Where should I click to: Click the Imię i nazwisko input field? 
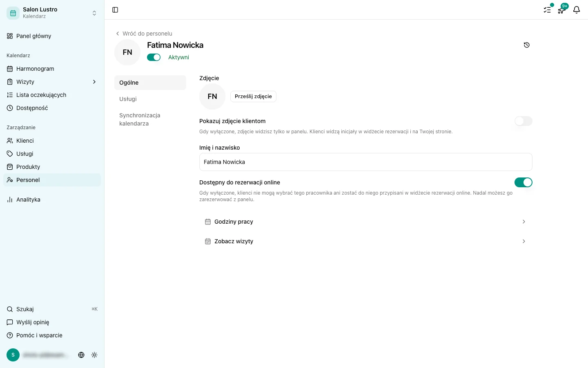(x=366, y=162)
